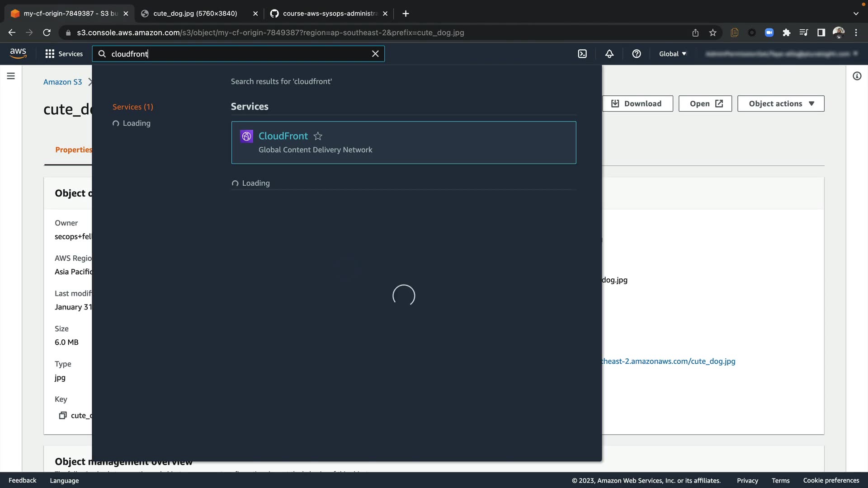The height and width of the screenshot is (488, 868).
Task: Click the AWS logo home icon
Action: [x=18, y=53]
